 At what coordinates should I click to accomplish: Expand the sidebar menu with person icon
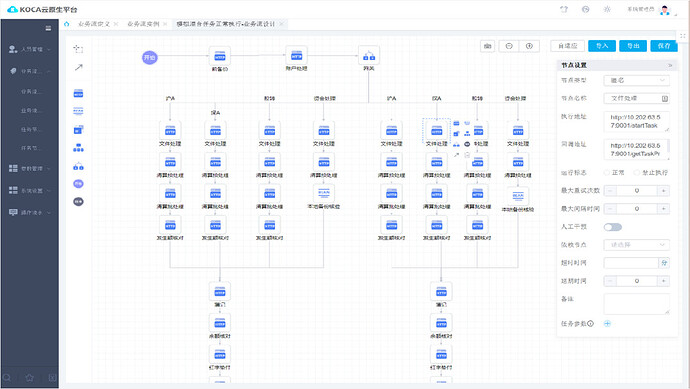[x=29, y=49]
